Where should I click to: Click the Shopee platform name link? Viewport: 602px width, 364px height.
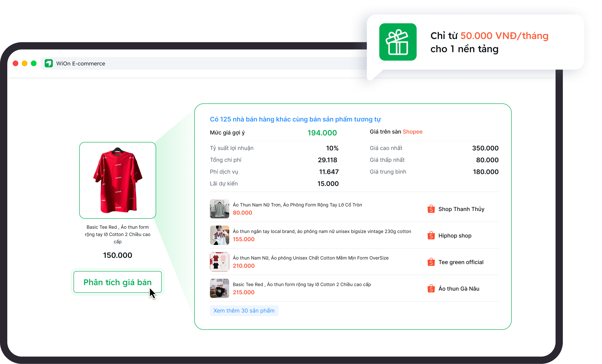pos(412,132)
